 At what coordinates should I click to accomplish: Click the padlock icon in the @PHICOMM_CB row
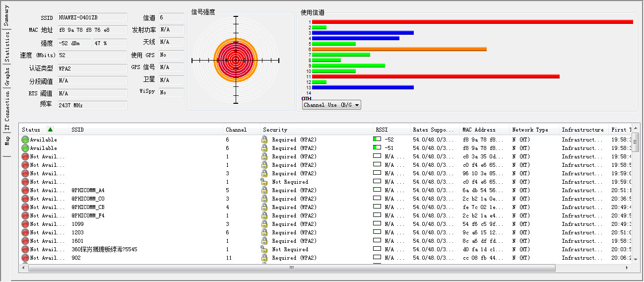pyautogui.click(x=264, y=207)
